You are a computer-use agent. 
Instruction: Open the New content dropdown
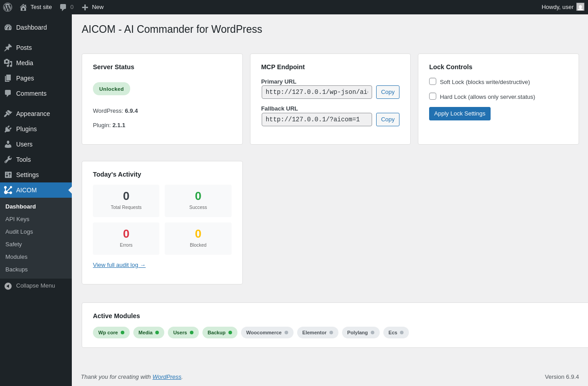click(x=92, y=7)
